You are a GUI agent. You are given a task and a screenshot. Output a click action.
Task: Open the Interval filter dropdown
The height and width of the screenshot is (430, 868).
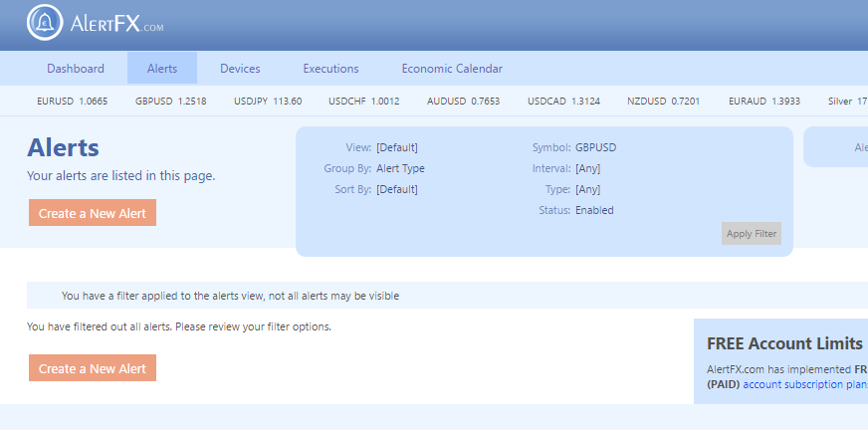587,168
